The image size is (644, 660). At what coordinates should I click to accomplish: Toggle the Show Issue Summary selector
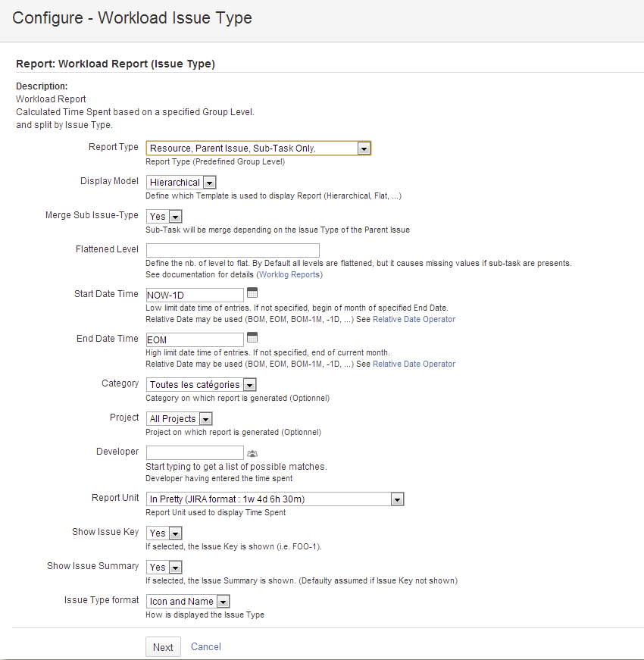[164, 568]
